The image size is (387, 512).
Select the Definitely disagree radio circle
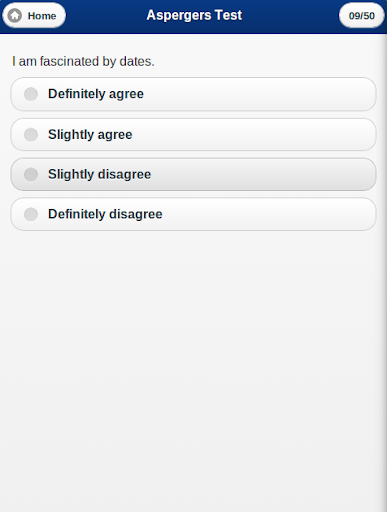pos(31,214)
